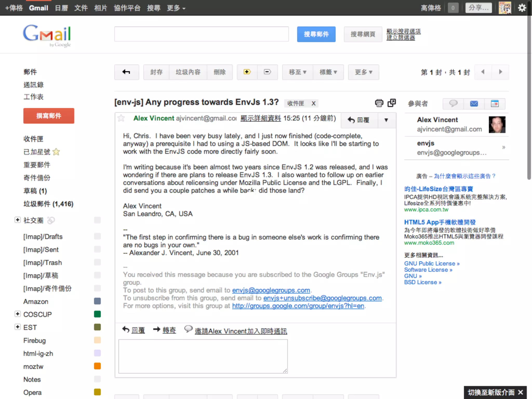Toggle the star on Alex Vincent's message
Viewport: 532px width, 399px height.
tap(121, 118)
